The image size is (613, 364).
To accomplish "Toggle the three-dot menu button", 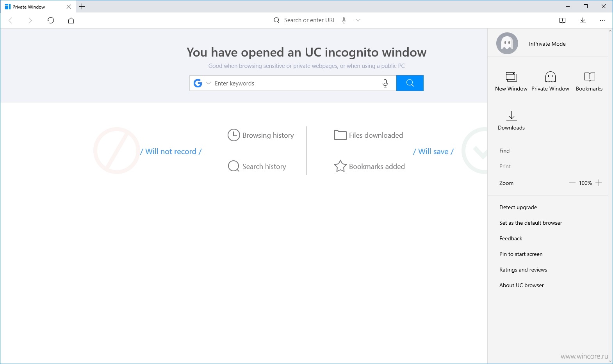I will [603, 20].
